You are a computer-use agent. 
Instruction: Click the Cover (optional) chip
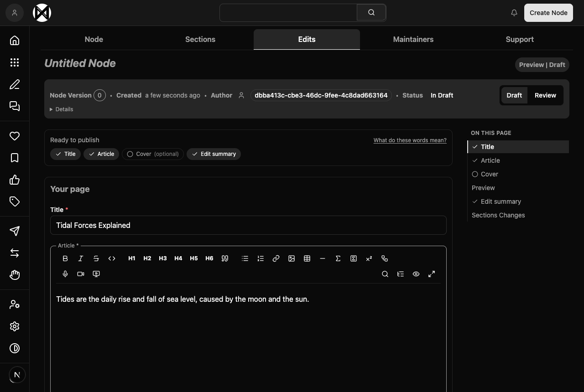pyautogui.click(x=153, y=154)
